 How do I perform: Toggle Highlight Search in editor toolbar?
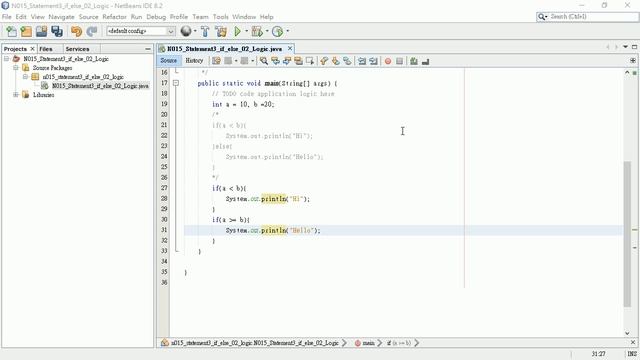[298, 61]
